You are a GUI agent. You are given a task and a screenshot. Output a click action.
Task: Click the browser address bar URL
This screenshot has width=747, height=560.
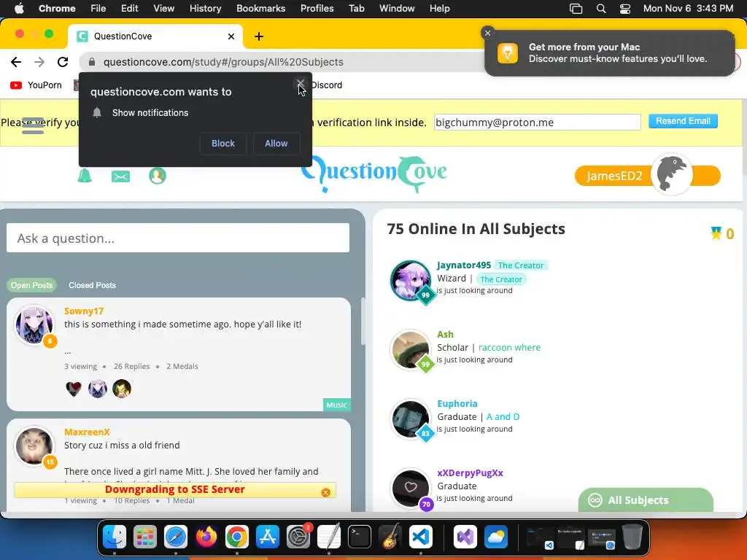coord(223,62)
